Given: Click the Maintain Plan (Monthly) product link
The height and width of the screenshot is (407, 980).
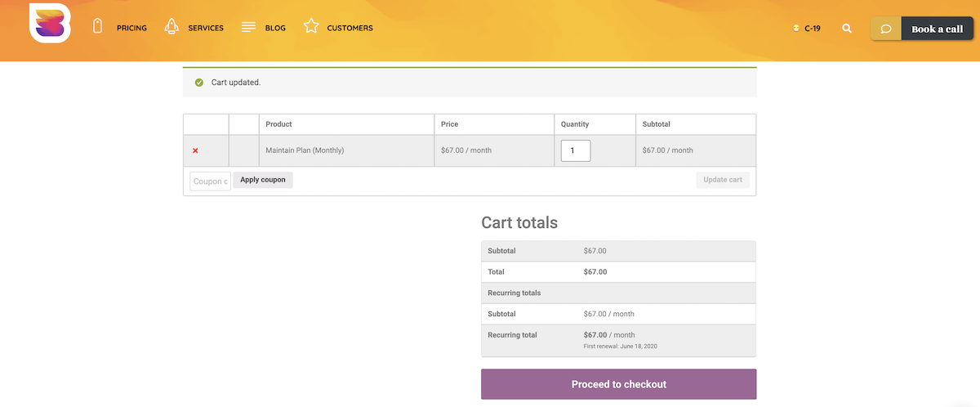Looking at the screenshot, I should pyautogui.click(x=305, y=150).
